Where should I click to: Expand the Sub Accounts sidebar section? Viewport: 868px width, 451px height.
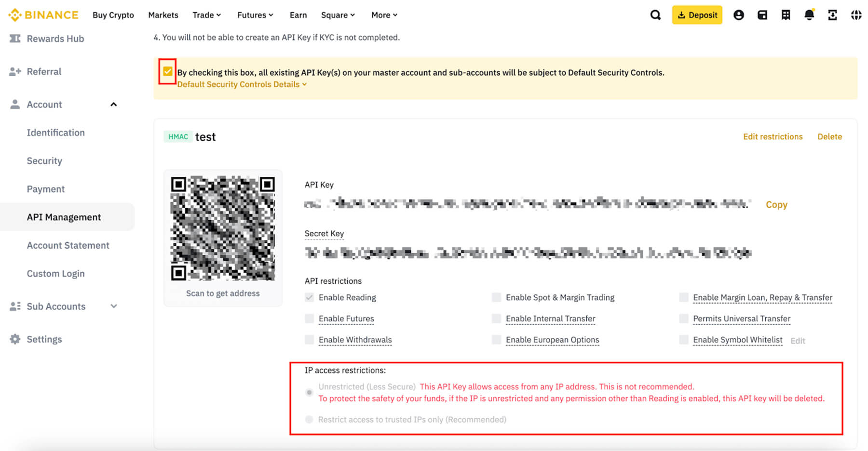pos(114,306)
